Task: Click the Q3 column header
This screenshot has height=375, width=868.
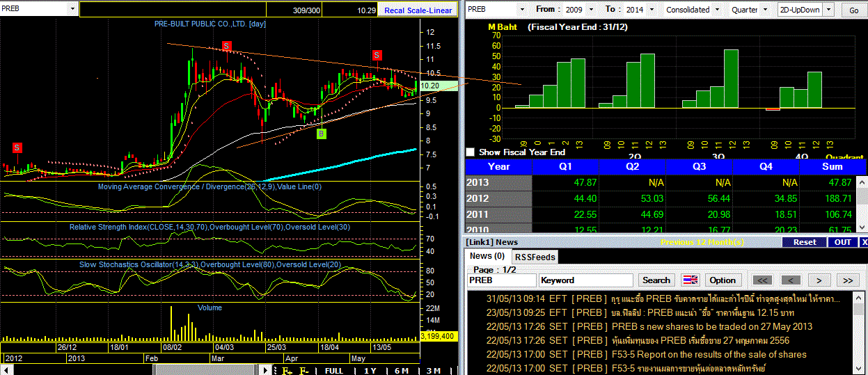Action: (x=699, y=167)
